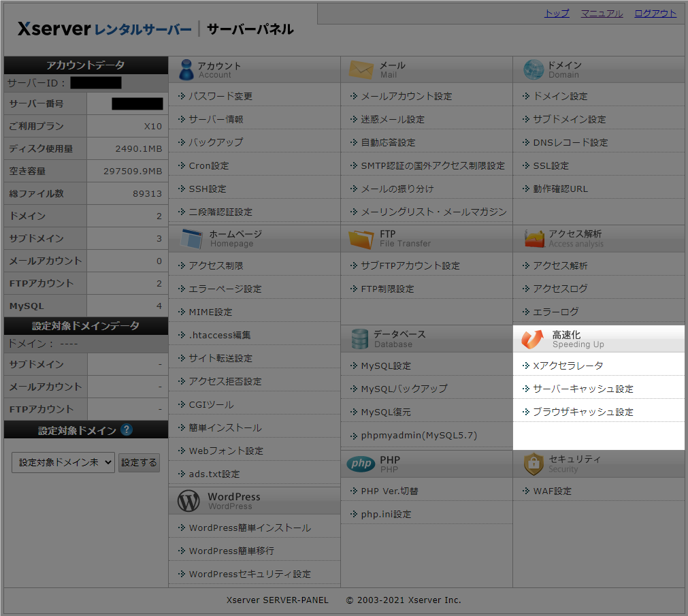Open エラーページ設定

225,289
